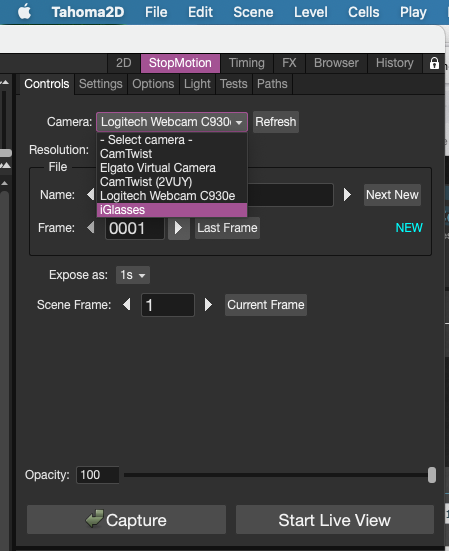Select iGlasses camera option
Screen dimensions: 449x551
(172, 210)
